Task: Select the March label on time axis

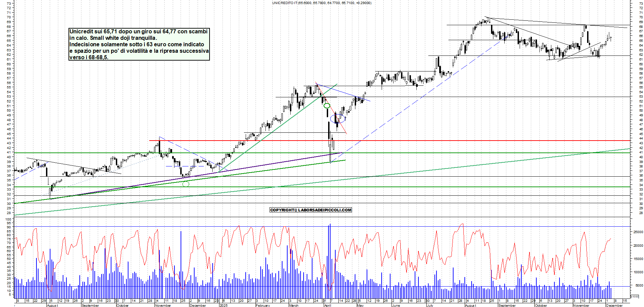Action: (294, 305)
